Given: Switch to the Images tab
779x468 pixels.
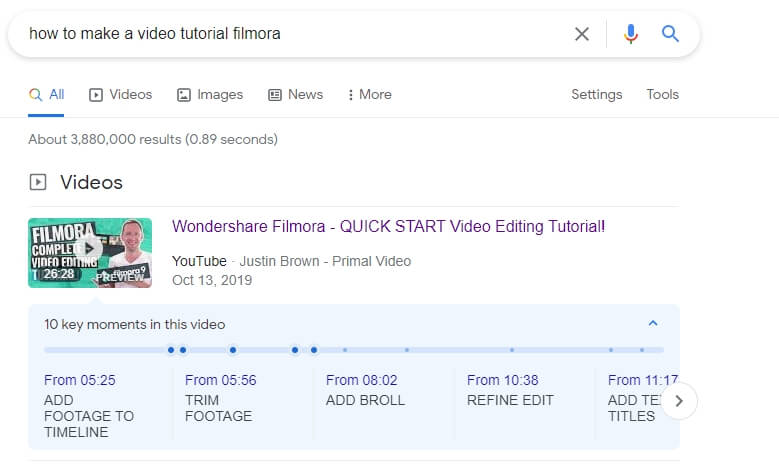Looking at the screenshot, I should (x=210, y=94).
